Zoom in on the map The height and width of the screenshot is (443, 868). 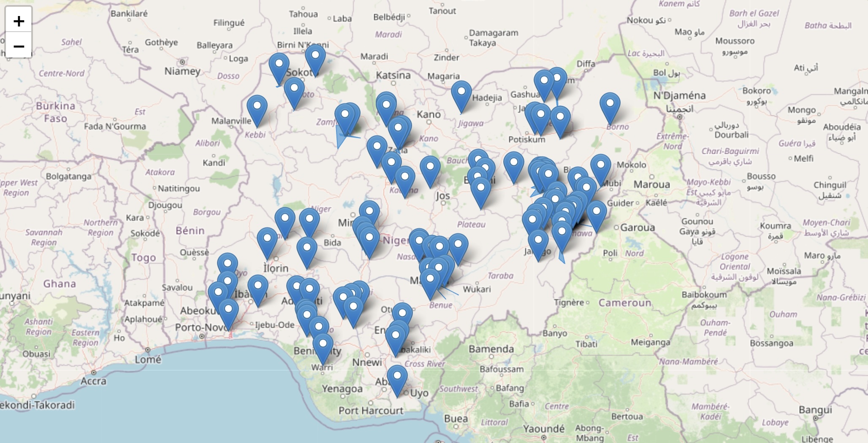pos(19,20)
